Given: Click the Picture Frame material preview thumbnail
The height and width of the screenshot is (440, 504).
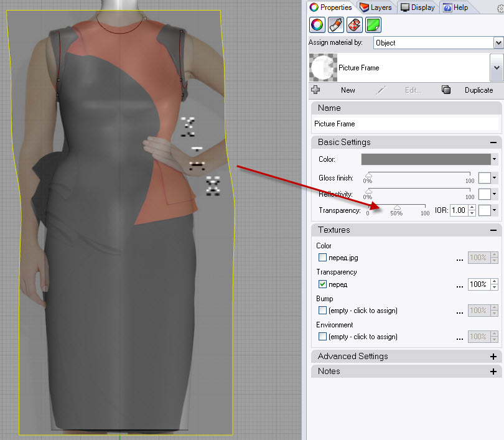Looking at the screenshot, I should click(x=322, y=67).
